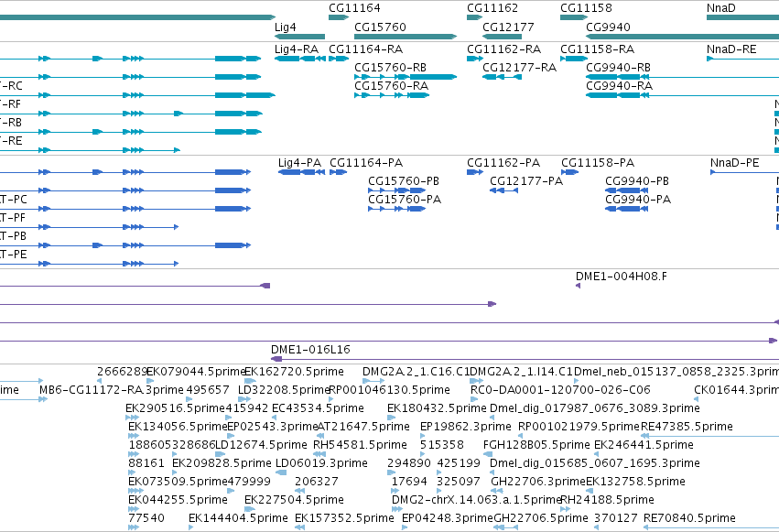Select the CG9940 gene label

tap(608, 27)
